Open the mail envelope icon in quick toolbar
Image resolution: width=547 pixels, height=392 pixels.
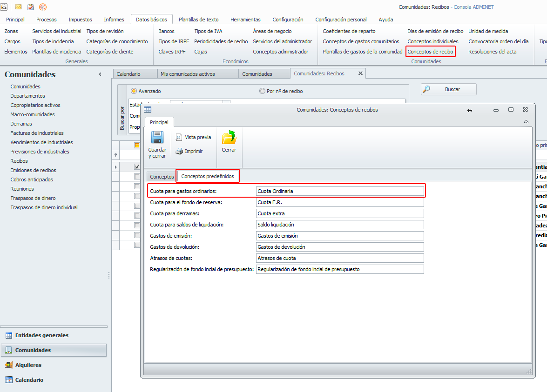click(19, 7)
